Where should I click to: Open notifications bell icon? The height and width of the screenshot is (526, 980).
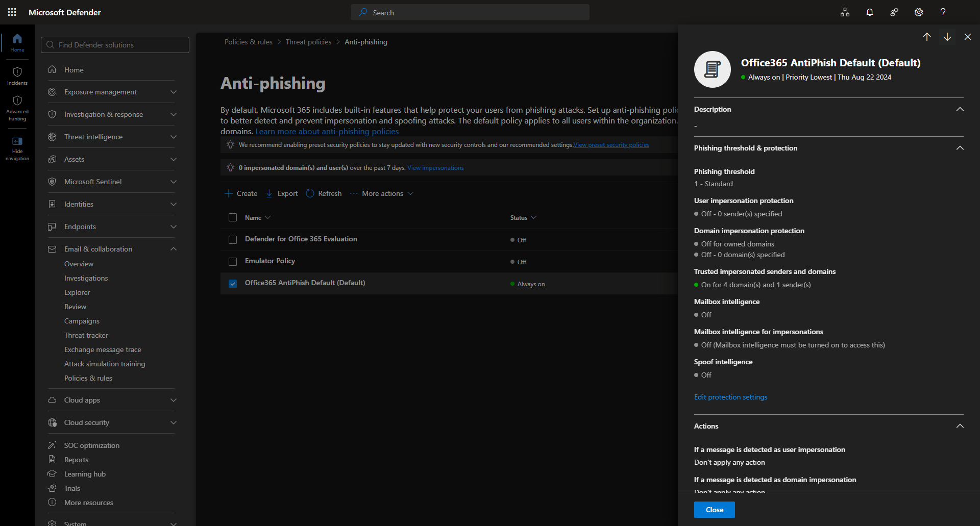pos(870,12)
